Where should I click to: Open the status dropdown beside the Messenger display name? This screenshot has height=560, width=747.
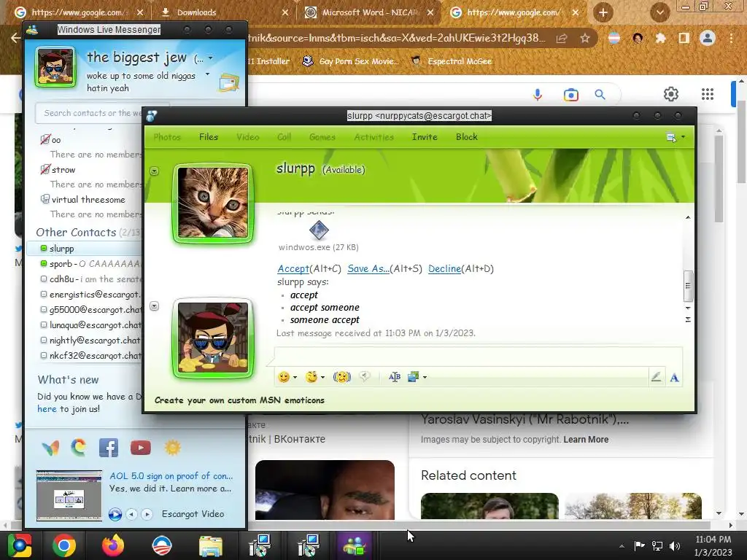[210, 58]
